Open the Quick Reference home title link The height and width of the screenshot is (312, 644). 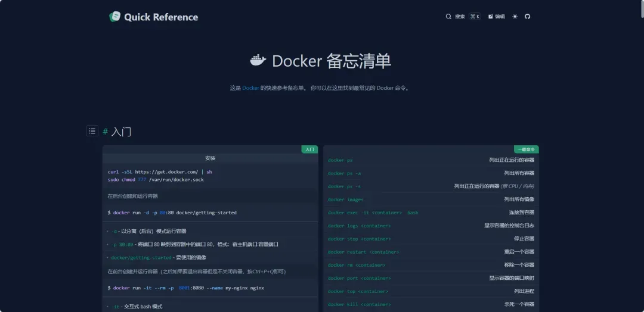(161, 17)
